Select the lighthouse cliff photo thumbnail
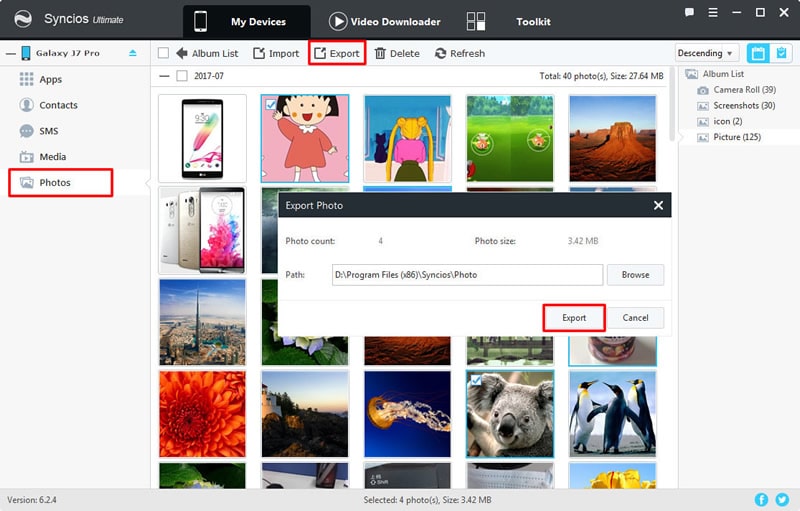This screenshot has height=511, width=800. click(305, 414)
